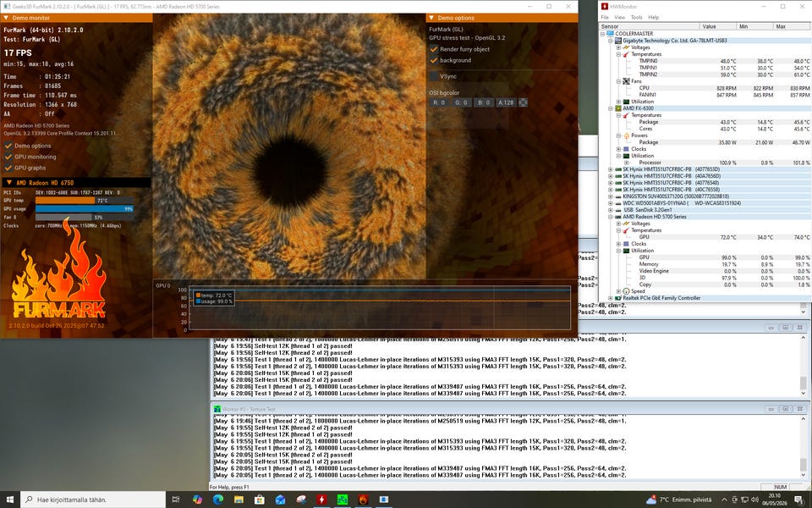Click the Max column header

(793, 26)
